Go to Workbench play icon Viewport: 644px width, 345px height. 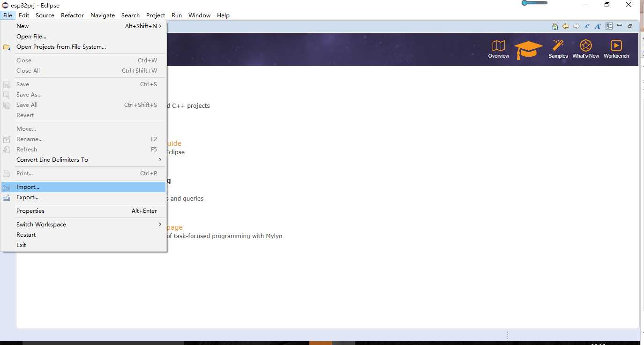coord(616,49)
